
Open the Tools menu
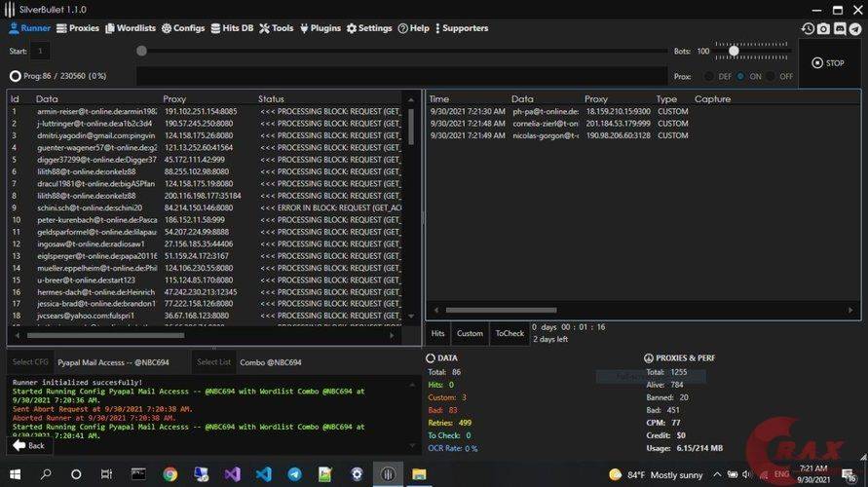(x=277, y=28)
